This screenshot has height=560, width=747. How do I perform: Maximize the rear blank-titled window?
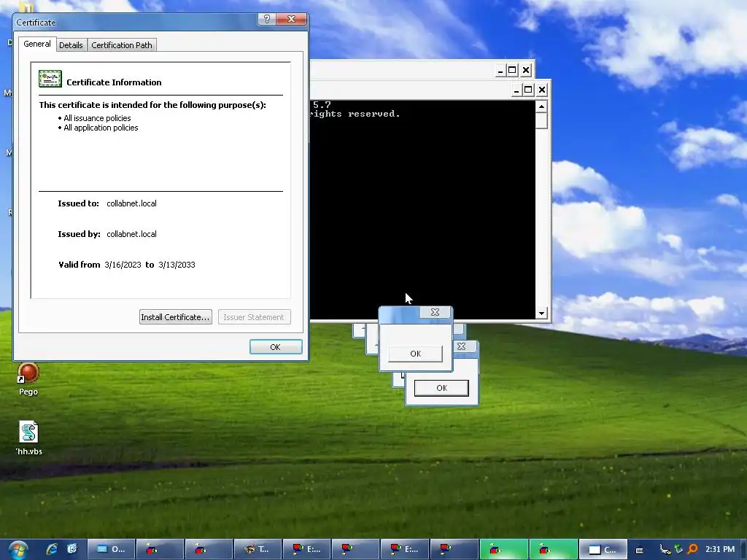pyautogui.click(x=512, y=71)
